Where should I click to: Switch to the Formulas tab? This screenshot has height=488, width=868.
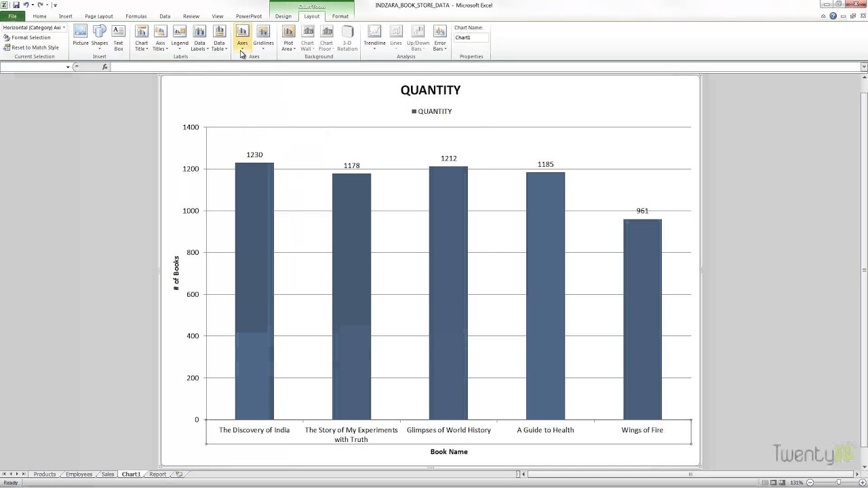[x=136, y=16]
